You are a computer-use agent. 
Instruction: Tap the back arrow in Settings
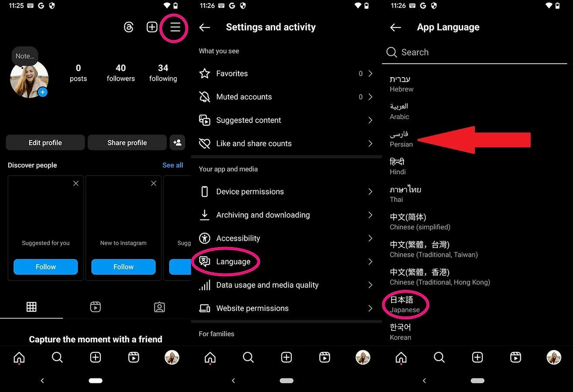205,27
